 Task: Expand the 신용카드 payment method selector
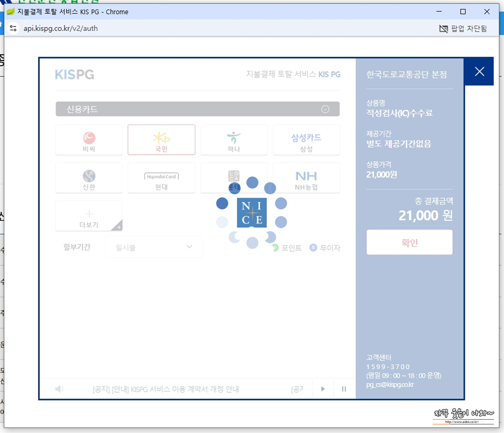[198, 109]
